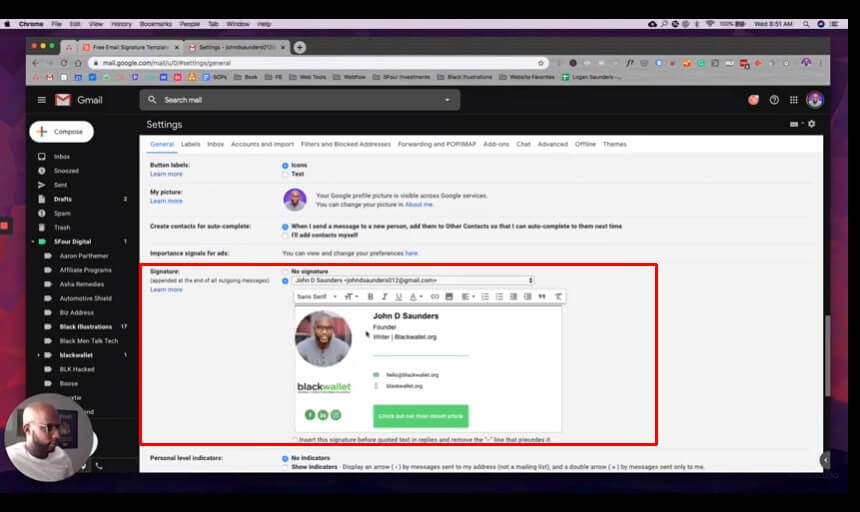Open Bookmarks menu in macOS menu bar
860x512 pixels.
[x=155, y=24]
